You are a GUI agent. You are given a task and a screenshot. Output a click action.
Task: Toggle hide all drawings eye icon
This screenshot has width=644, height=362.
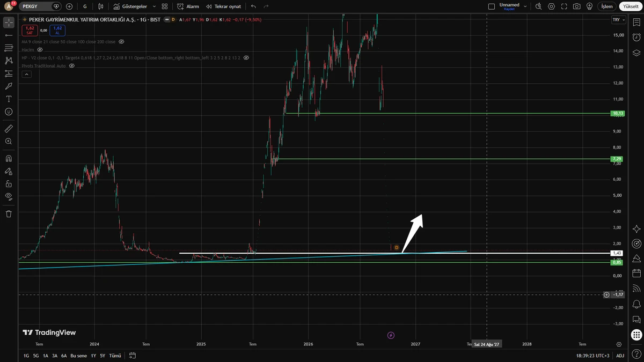tap(9, 196)
